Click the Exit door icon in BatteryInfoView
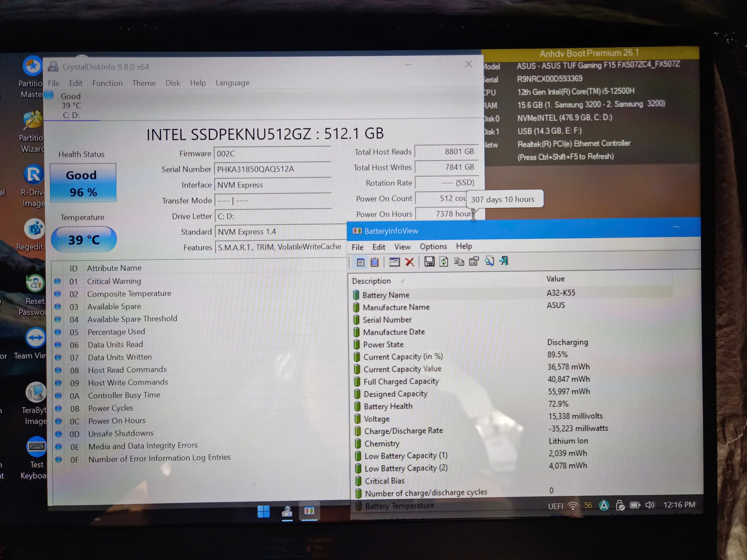The image size is (747, 560). 504,260
